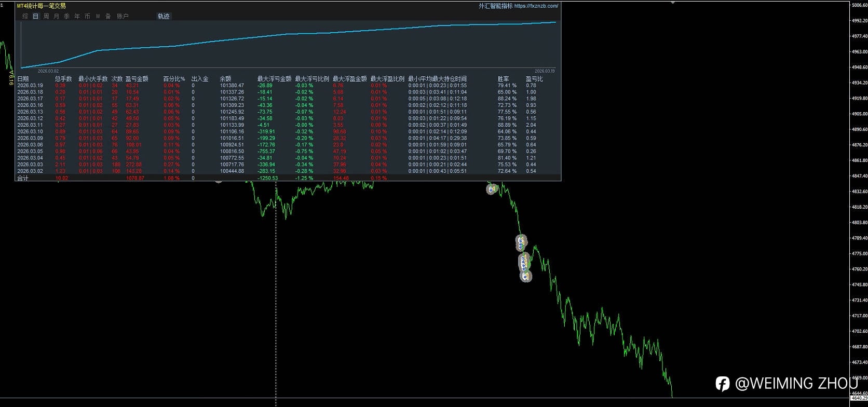Click the 盈亏金额 column header
This screenshot has height=407, width=868.
(x=137, y=79)
